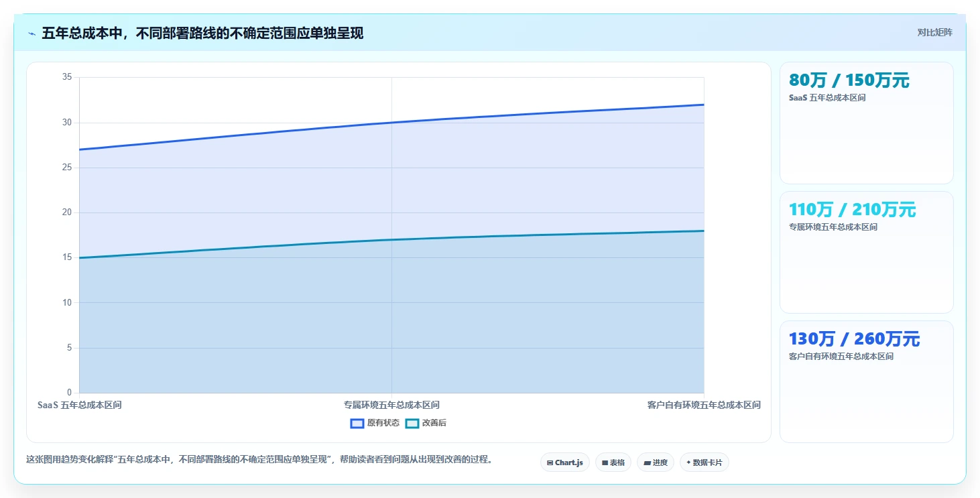The width and height of the screenshot is (980, 498).
Task: Select the 表格 tag chip
Action: (613, 462)
